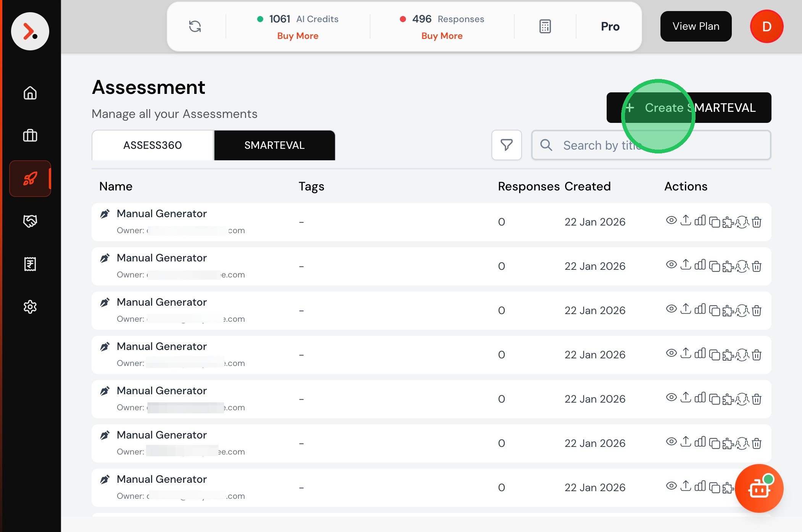This screenshot has width=802, height=532.
Task: Open the handshake sidebar section
Action: tap(30, 221)
